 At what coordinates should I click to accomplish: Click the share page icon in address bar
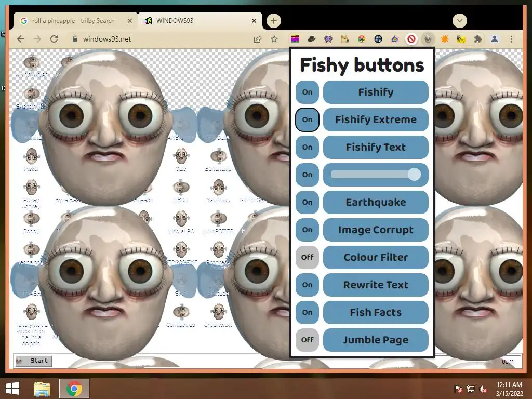258,39
